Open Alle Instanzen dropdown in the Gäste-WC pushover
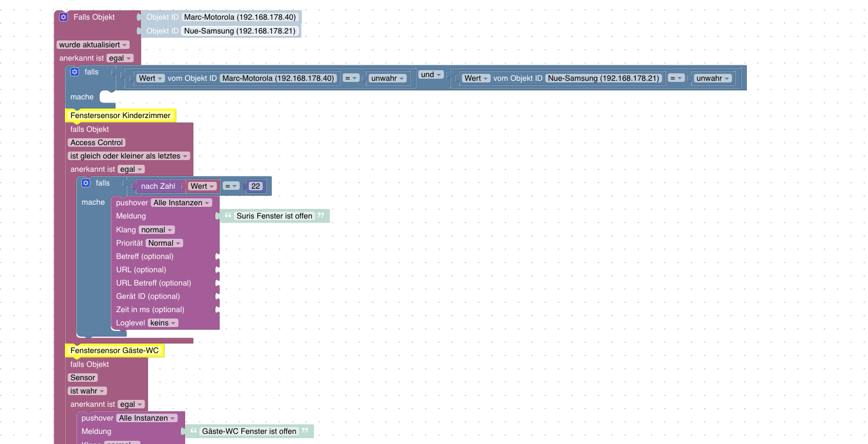This screenshot has width=868, height=444. [x=147, y=418]
